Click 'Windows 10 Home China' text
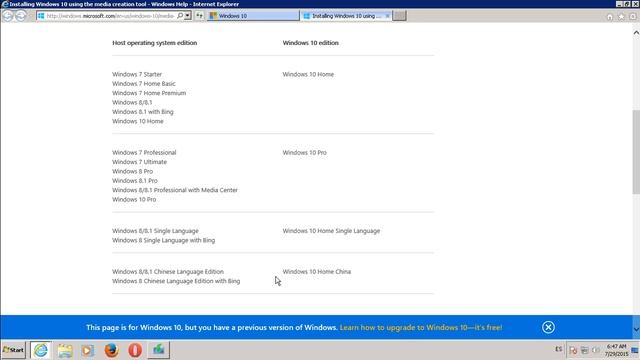640x360 pixels. pyautogui.click(x=317, y=272)
